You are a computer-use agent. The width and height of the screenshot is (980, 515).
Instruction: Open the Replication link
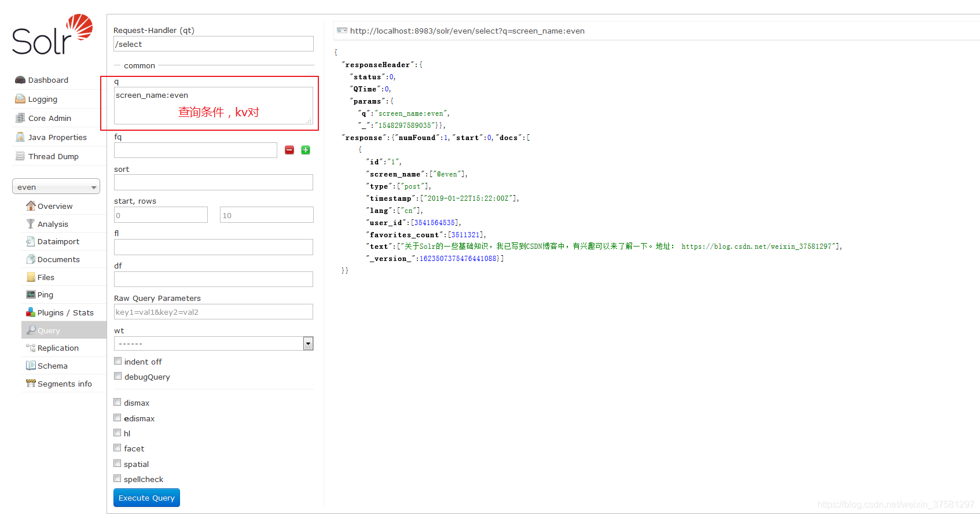(58, 348)
